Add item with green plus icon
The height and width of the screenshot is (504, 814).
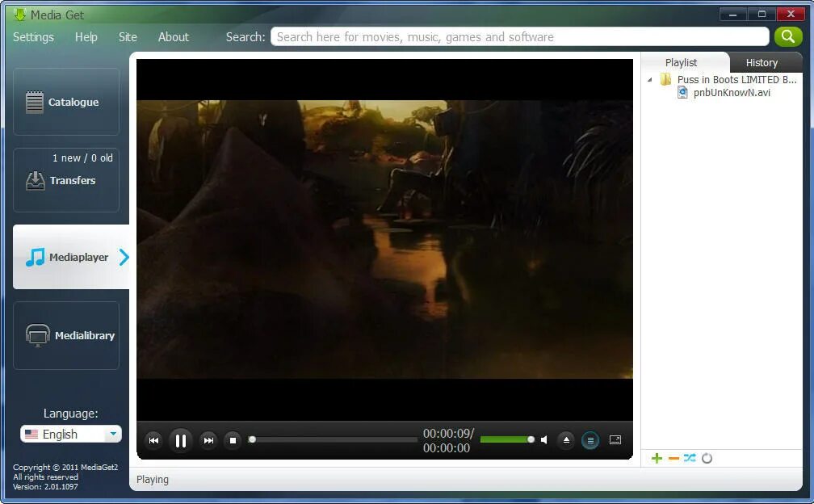(657, 458)
